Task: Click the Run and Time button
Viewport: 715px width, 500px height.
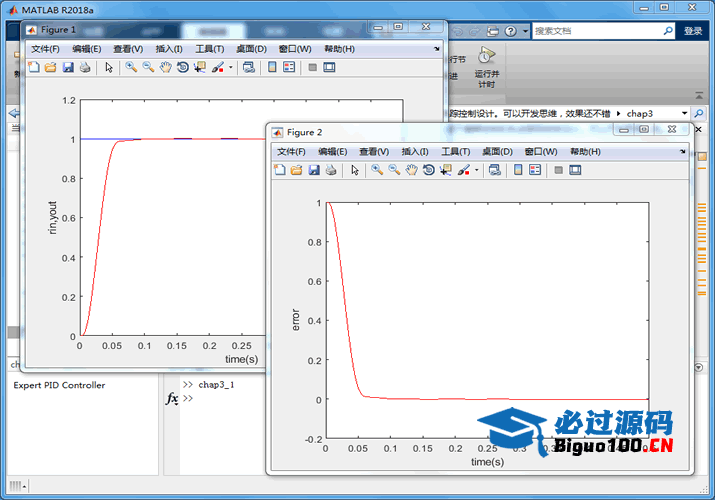Action: [486, 65]
